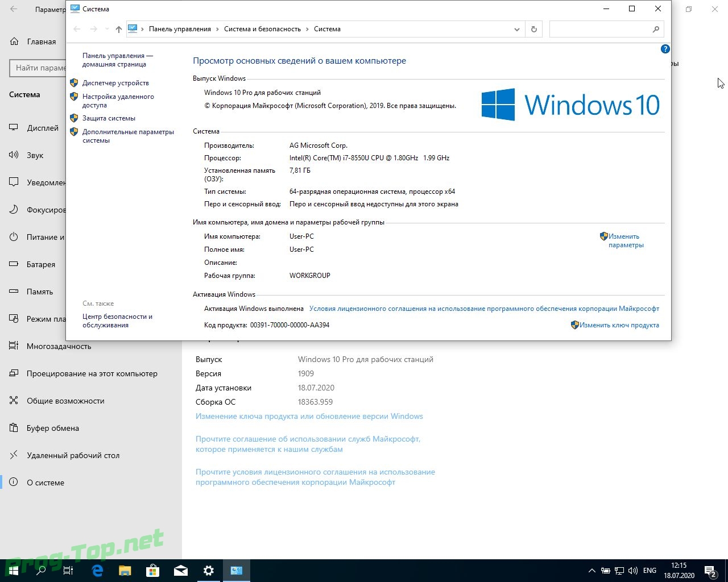Launch Microsoft Edge from the taskbar
This screenshot has height=582, width=728.
97,571
